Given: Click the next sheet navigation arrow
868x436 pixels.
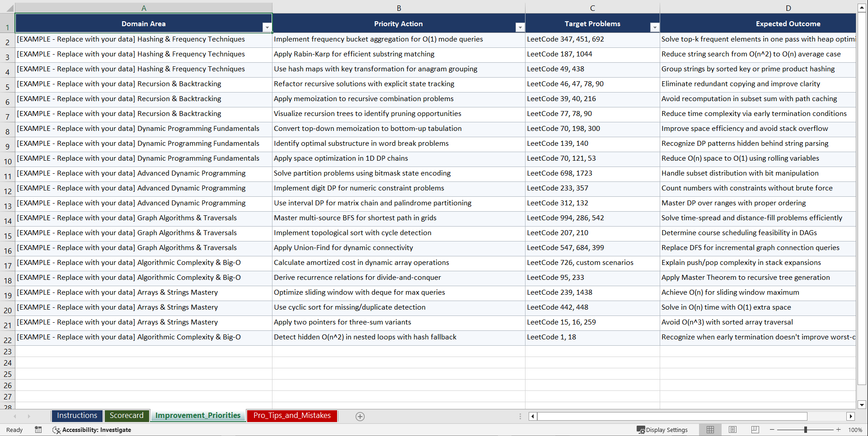Looking at the screenshot, I should click(29, 416).
